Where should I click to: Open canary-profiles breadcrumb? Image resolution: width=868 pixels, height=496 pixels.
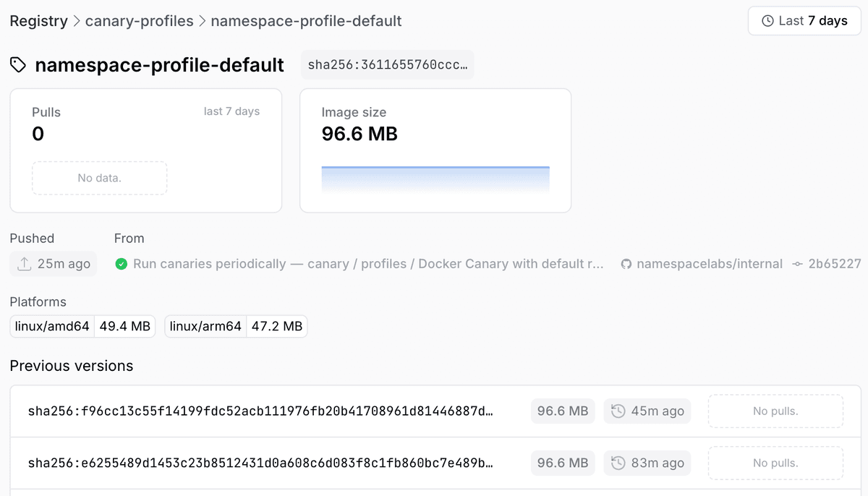pos(139,21)
